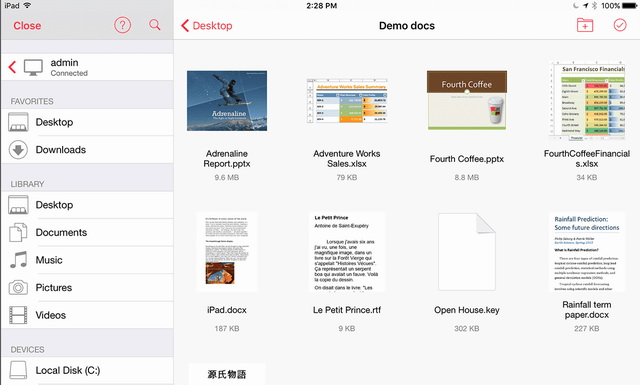Open the help question mark icon
Image resolution: width=640 pixels, height=385 pixels.
click(122, 25)
